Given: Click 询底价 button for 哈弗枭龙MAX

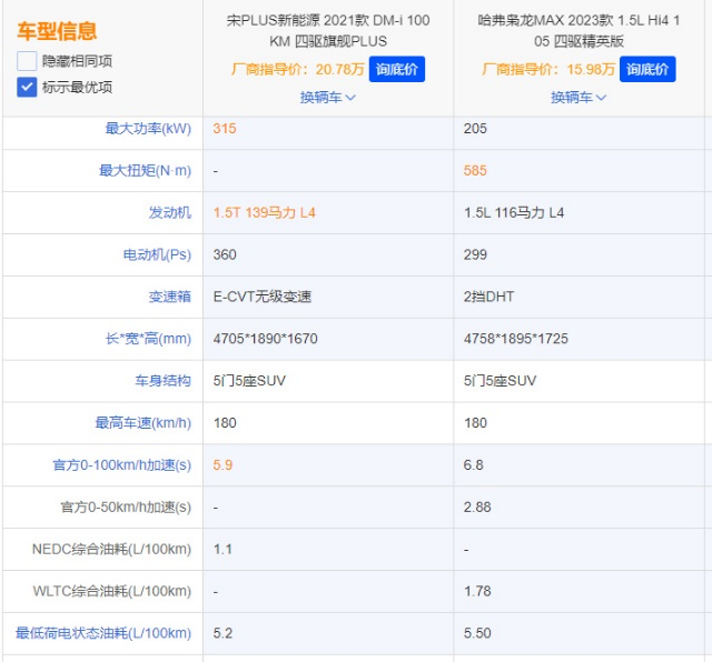Looking at the screenshot, I should tap(648, 69).
